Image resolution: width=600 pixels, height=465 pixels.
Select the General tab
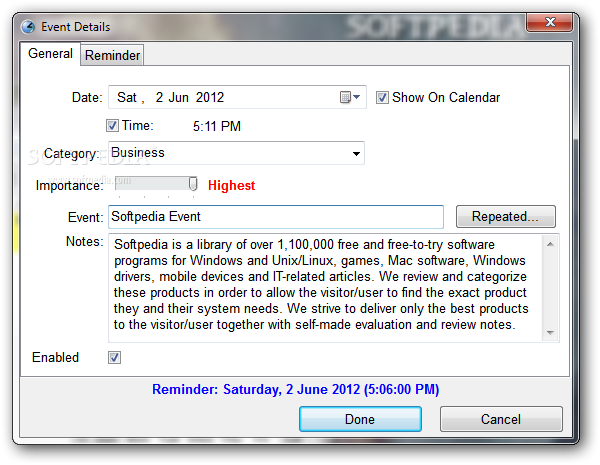tap(50, 54)
